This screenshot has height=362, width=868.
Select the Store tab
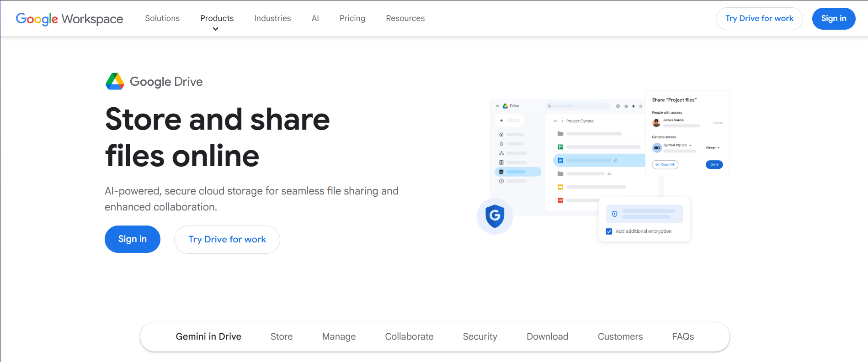(x=282, y=336)
